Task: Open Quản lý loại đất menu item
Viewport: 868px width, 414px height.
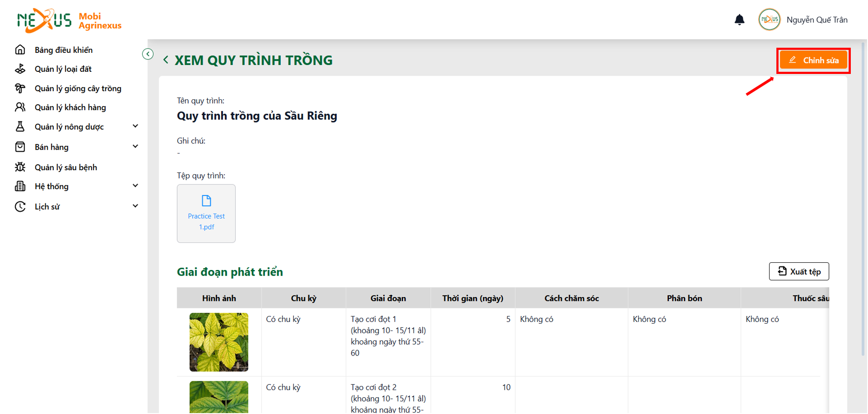Action: click(x=63, y=69)
